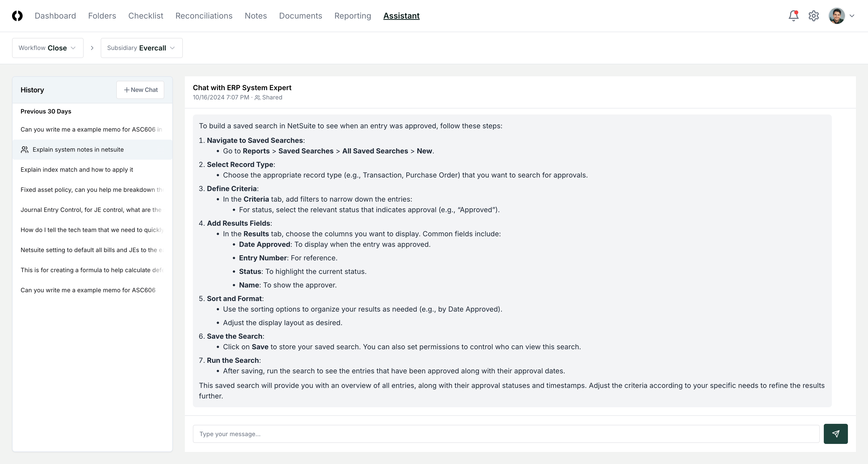The height and width of the screenshot is (464, 868).
Task: Open the profile avatar picture
Action: click(x=837, y=16)
